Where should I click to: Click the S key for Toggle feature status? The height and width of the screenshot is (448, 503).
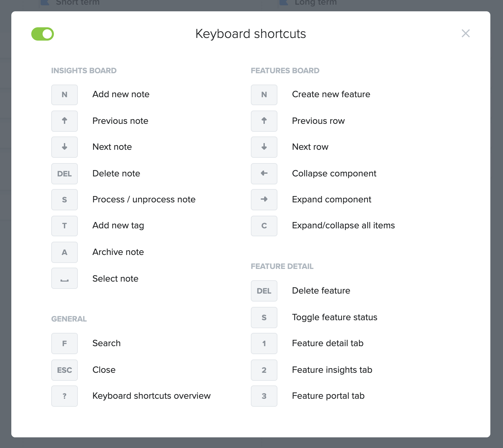click(x=264, y=318)
